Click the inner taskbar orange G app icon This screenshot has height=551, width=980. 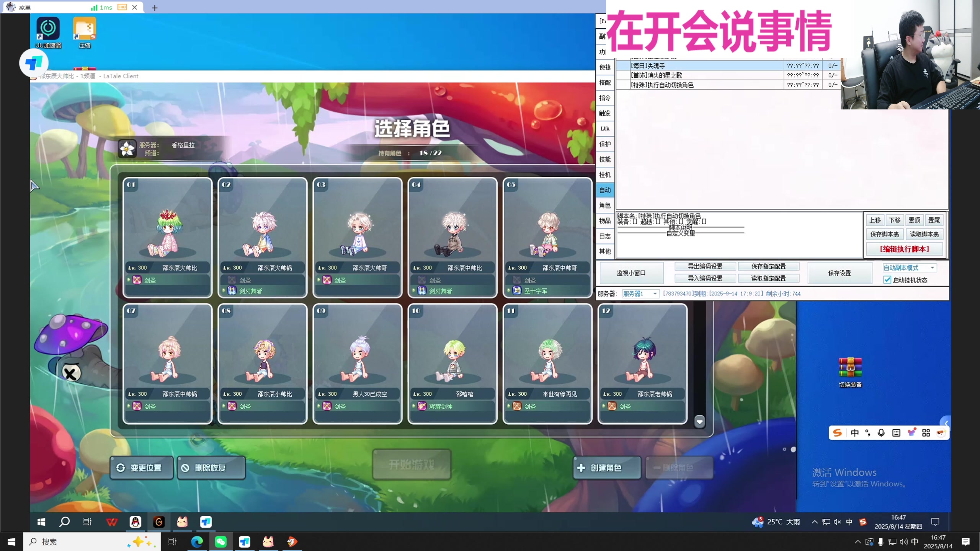[x=159, y=522]
